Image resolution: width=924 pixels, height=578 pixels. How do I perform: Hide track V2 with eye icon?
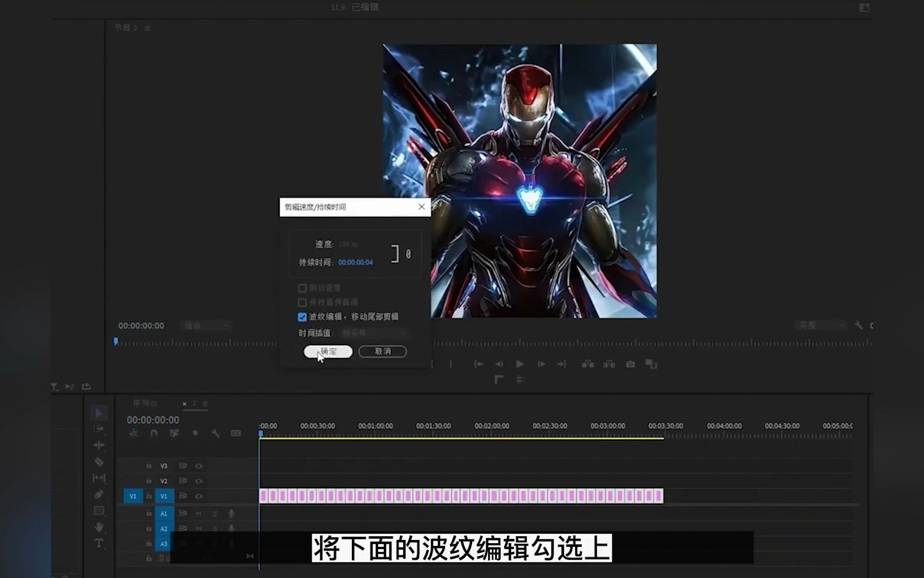pyautogui.click(x=199, y=481)
